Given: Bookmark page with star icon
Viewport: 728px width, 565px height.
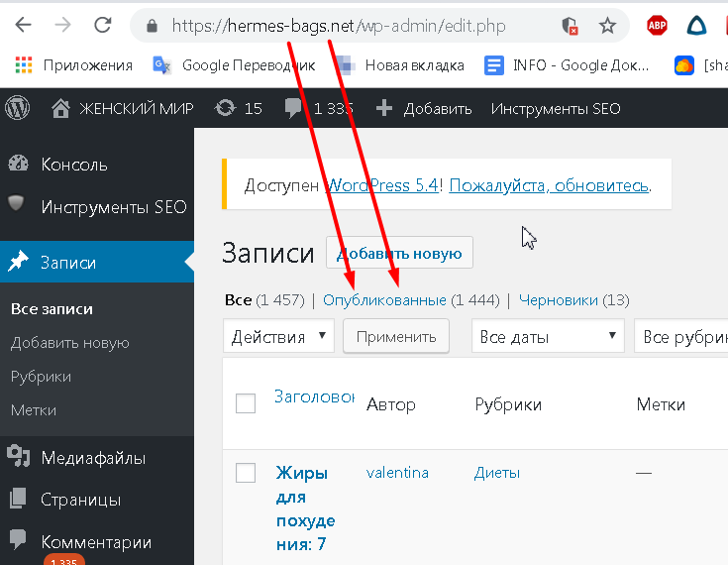Looking at the screenshot, I should tap(607, 26).
